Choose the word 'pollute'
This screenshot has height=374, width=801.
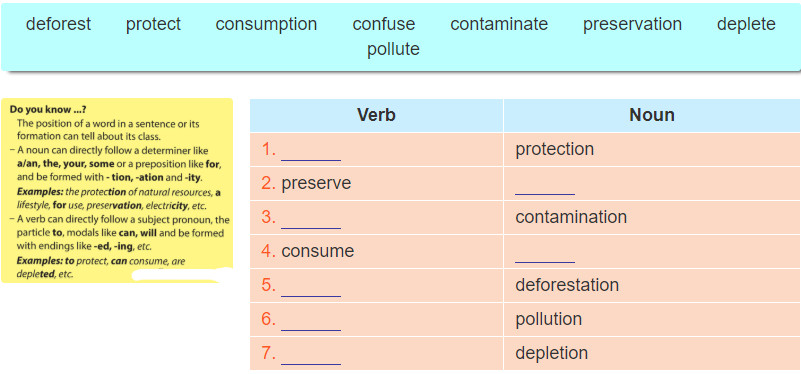click(393, 49)
